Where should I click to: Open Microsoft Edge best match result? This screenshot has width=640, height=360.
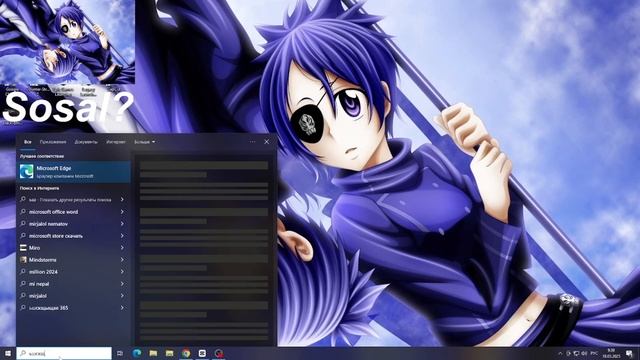click(x=73, y=171)
